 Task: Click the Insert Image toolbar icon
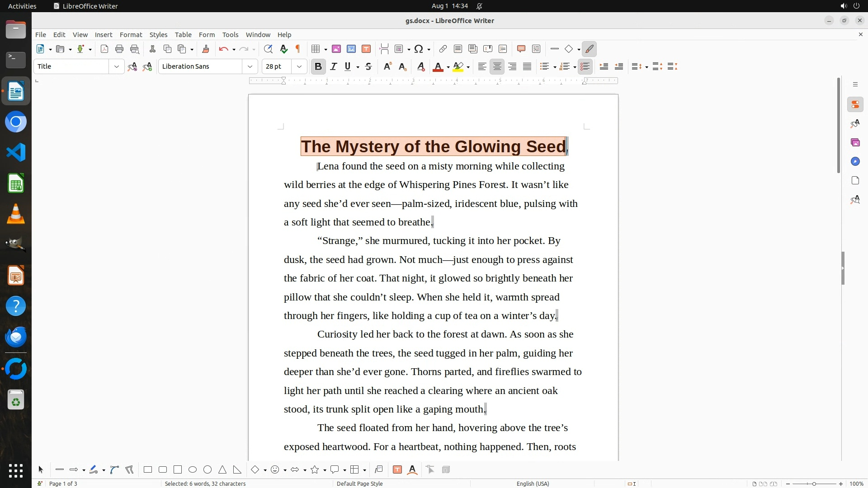(336, 49)
